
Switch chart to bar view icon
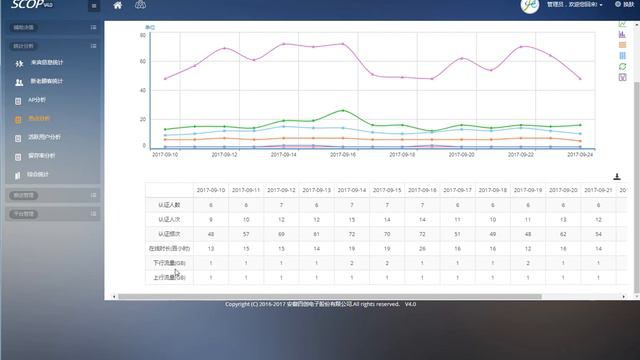pos(622,35)
